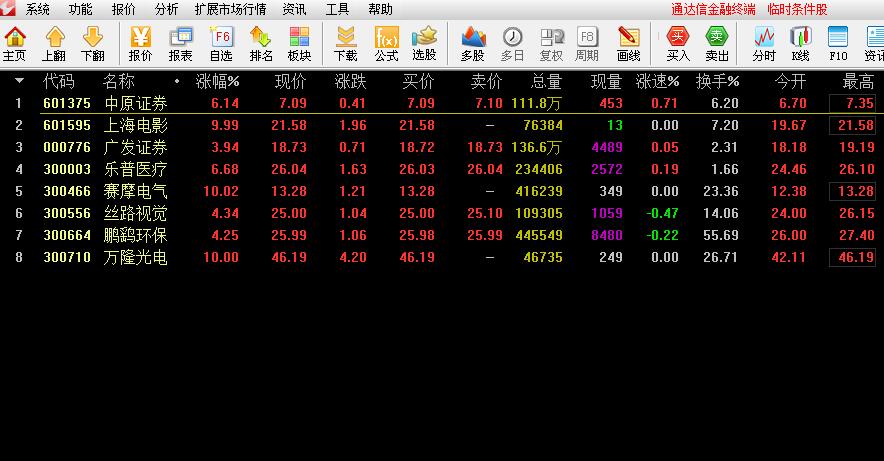Open the 公式 formula icon
Screen dimensions: 884x461
[386, 44]
